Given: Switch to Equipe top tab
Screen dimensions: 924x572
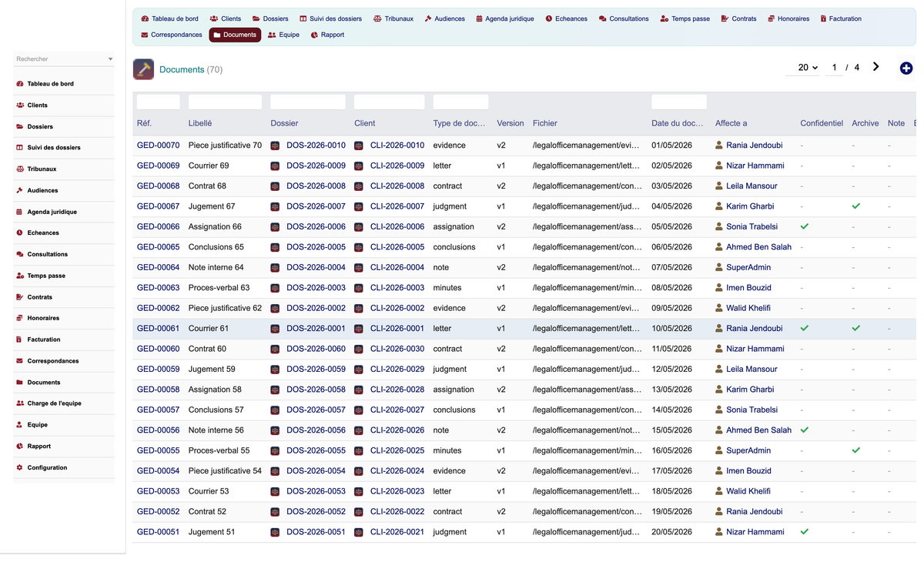Looking at the screenshot, I should coord(283,35).
